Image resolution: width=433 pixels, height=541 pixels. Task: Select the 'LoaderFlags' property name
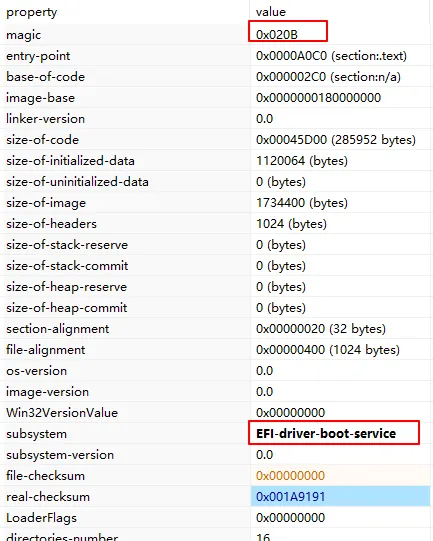pos(41,518)
